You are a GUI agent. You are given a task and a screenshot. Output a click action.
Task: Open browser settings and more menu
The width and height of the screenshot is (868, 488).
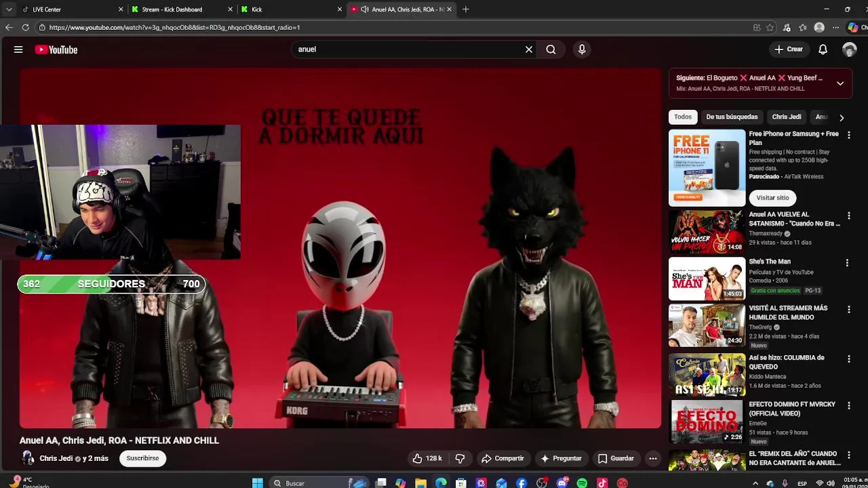click(835, 28)
